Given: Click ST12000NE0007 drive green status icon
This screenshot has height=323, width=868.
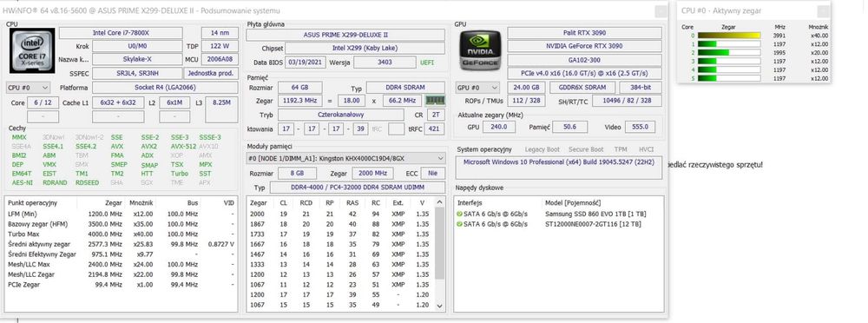Looking at the screenshot, I should point(459,224).
